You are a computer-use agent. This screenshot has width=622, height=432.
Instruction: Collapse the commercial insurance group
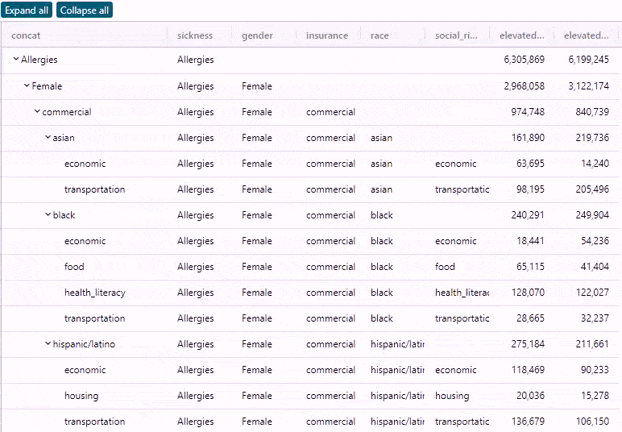tap(37, 112)
